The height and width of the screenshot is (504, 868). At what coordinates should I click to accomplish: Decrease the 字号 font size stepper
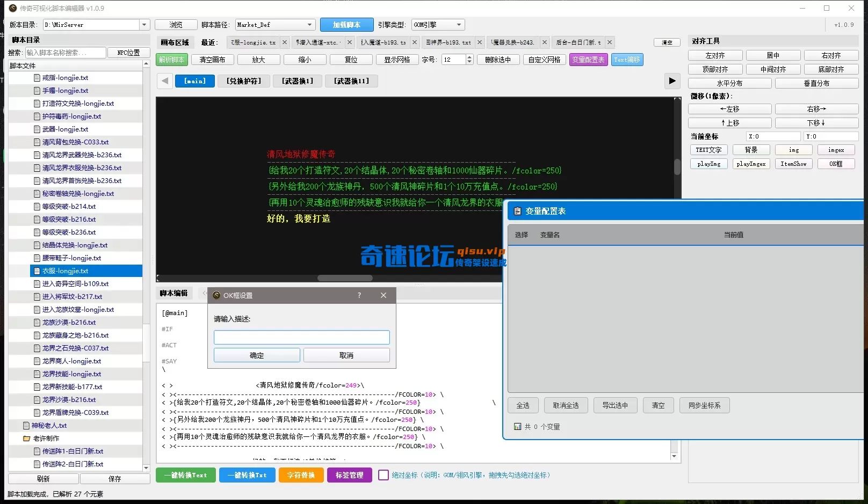point(469,62)
